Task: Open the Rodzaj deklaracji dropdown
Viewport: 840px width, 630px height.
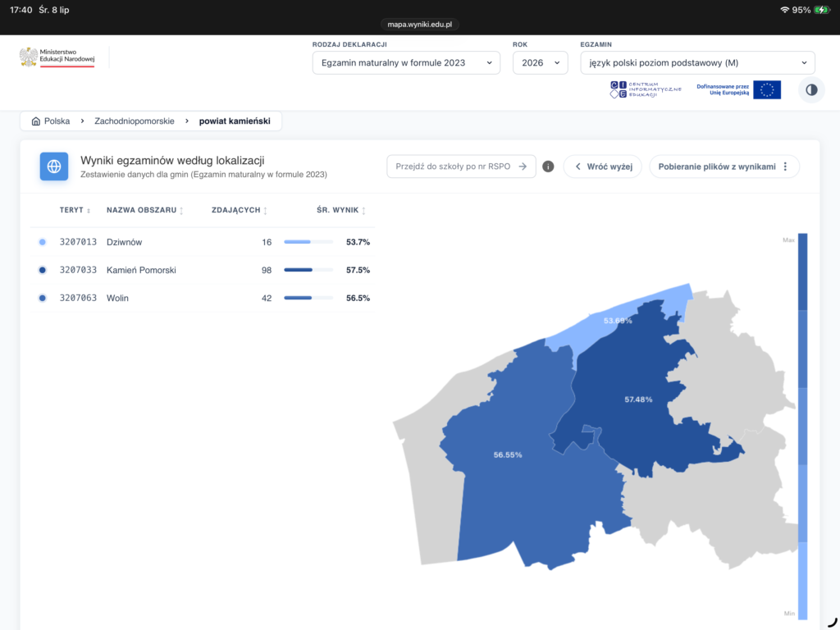Action: [x=406, y=62]
